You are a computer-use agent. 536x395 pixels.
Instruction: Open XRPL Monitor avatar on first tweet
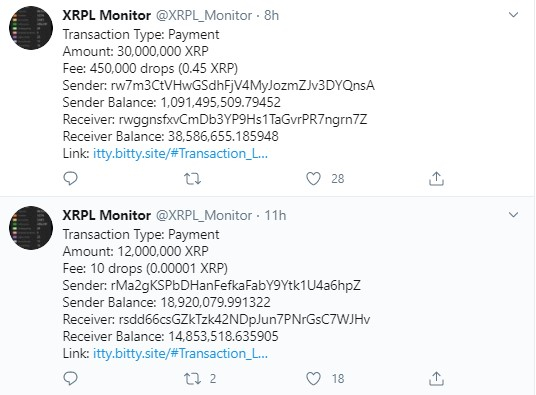click(x=31, y=28)
